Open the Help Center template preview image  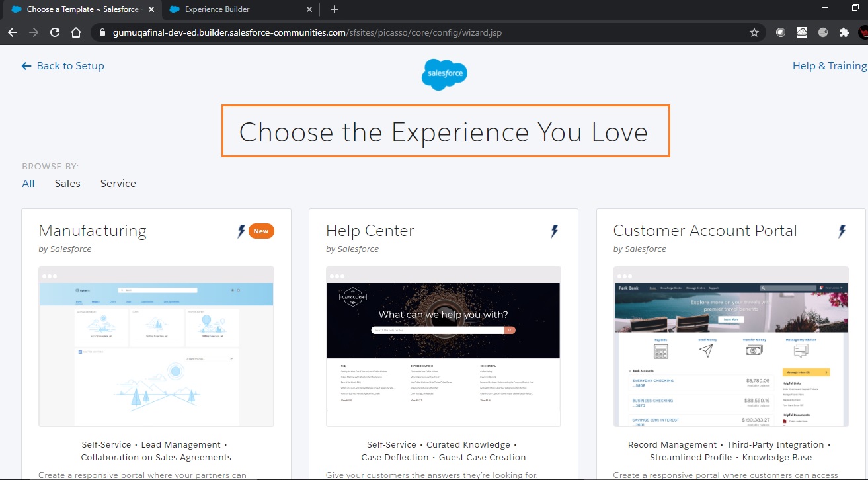click(444, 347)
